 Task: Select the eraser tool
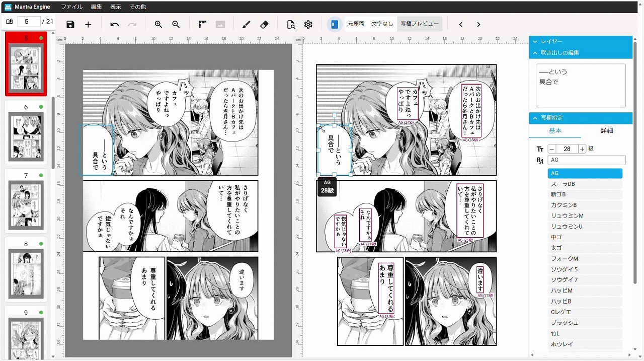[264, 24]
